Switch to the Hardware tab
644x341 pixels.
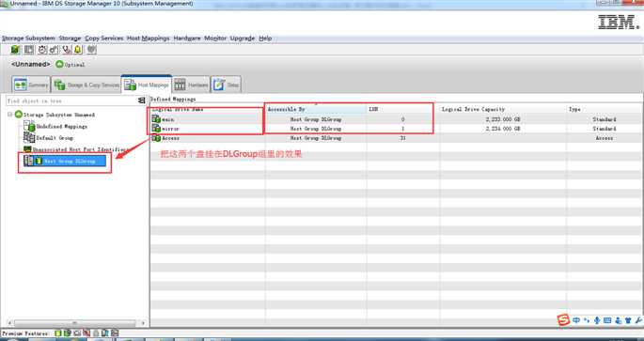coord(191,85)
